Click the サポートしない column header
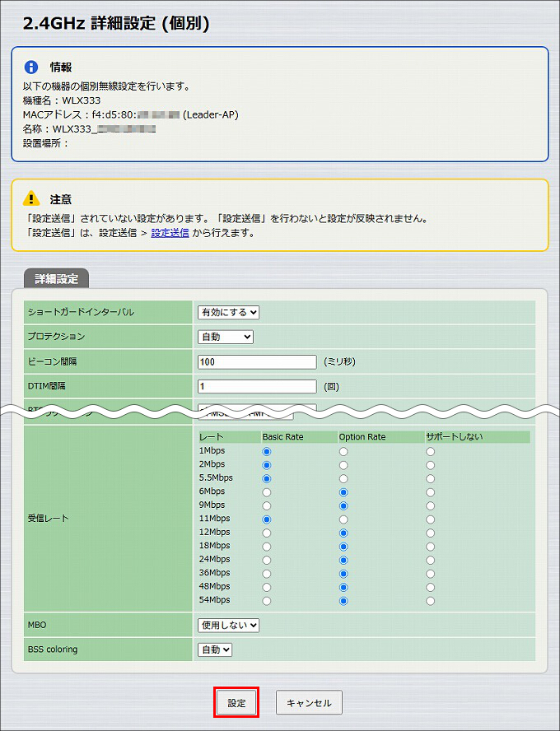This screenshot has width=560, height=731. coord(454,437)
